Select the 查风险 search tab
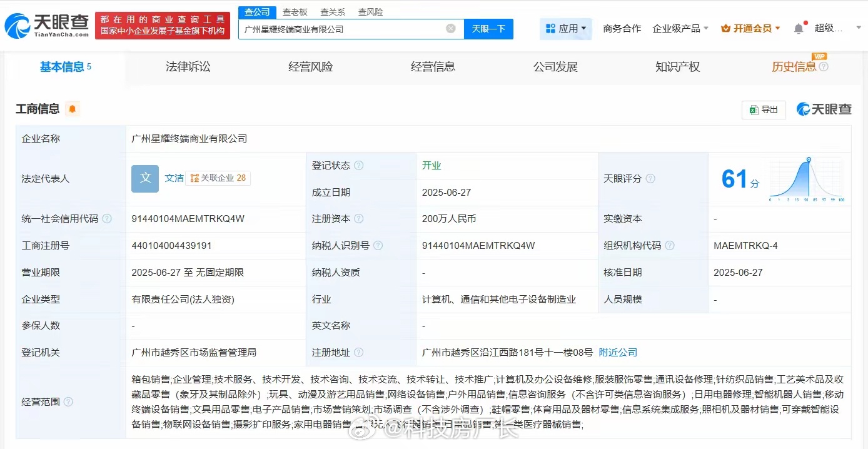The height and width of the screenshot is (449, 868). click(x=371, y=12)
